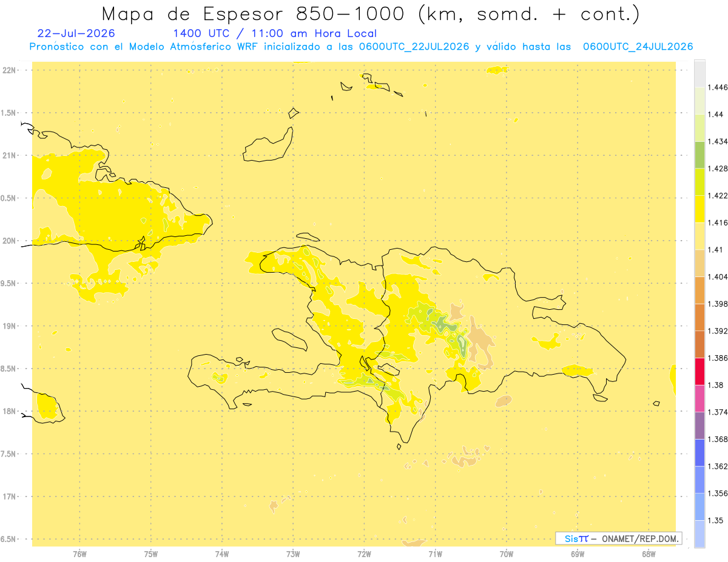Screen dimensions: 728x562
Task: Click the legend value 1.41
Action: point(715,250)
